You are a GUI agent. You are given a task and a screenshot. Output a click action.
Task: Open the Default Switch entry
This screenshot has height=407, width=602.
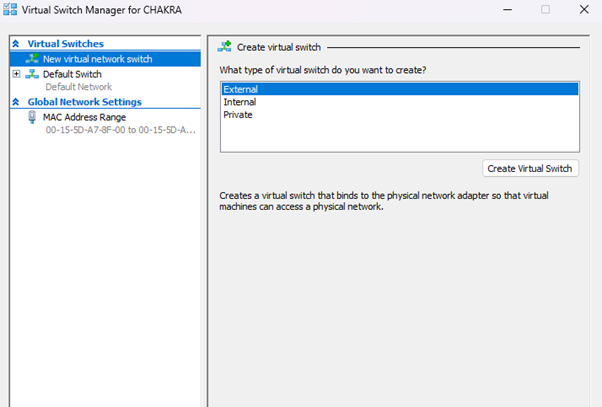tap(72, 74)
